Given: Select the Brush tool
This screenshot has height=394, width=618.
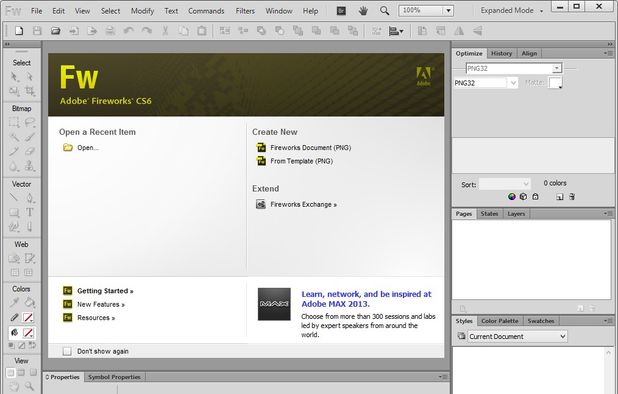Looking at the screenshot, I should pyautogui.click(x=30, y=137).
